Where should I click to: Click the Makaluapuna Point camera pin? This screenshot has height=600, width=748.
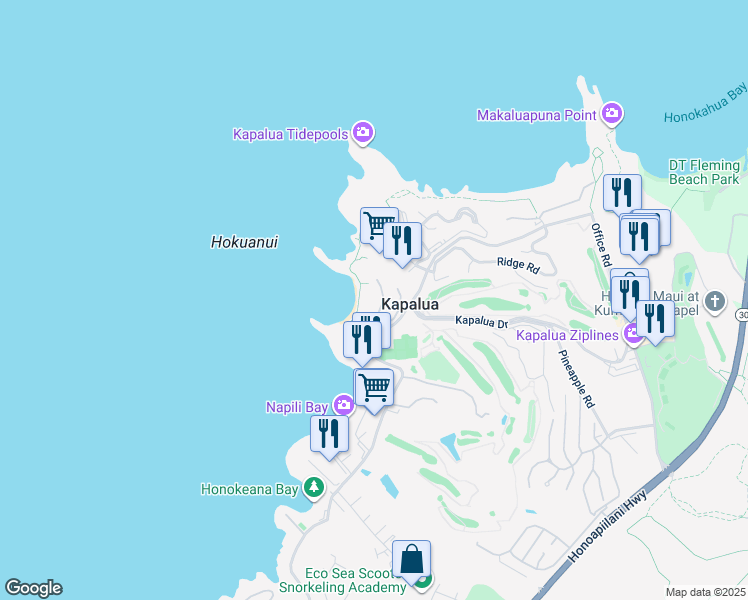(x=612, y=114)
